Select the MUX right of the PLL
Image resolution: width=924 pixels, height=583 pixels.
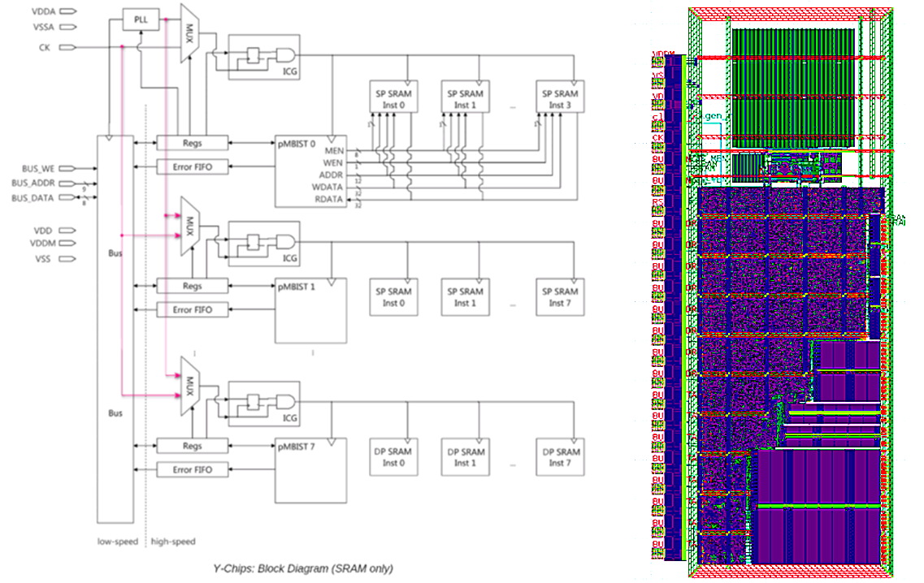pyautogui.click(x=189, y=33)
